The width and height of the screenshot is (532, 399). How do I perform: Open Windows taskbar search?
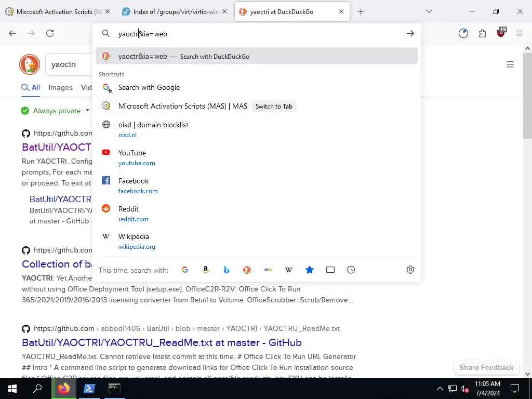(x=37, y=389)
